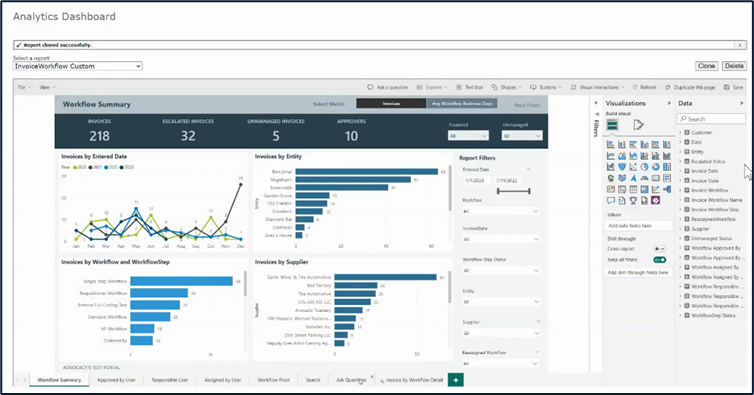This screenshot has width=754, height=395.
Task: Collapse the Data pane
Action: (x=741, y=103)
